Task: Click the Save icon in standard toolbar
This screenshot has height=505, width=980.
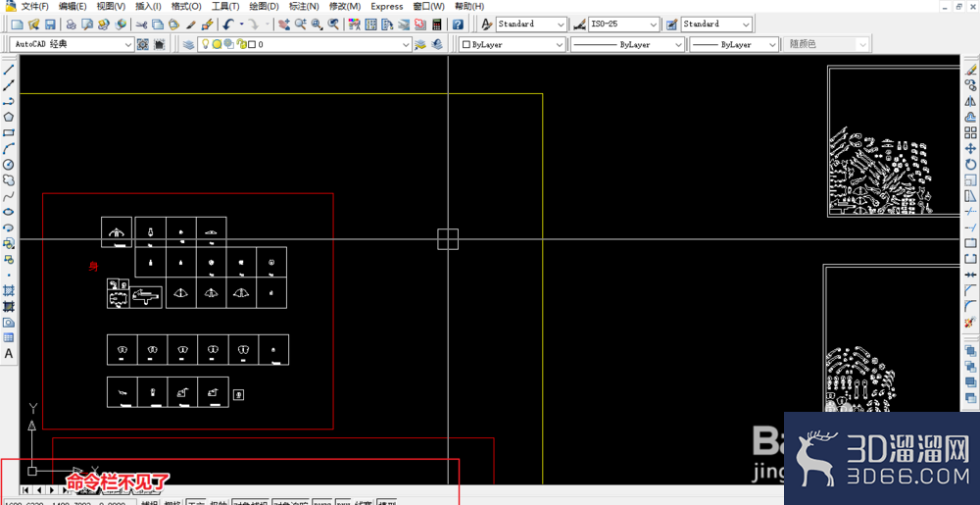Action: (50, 25)
